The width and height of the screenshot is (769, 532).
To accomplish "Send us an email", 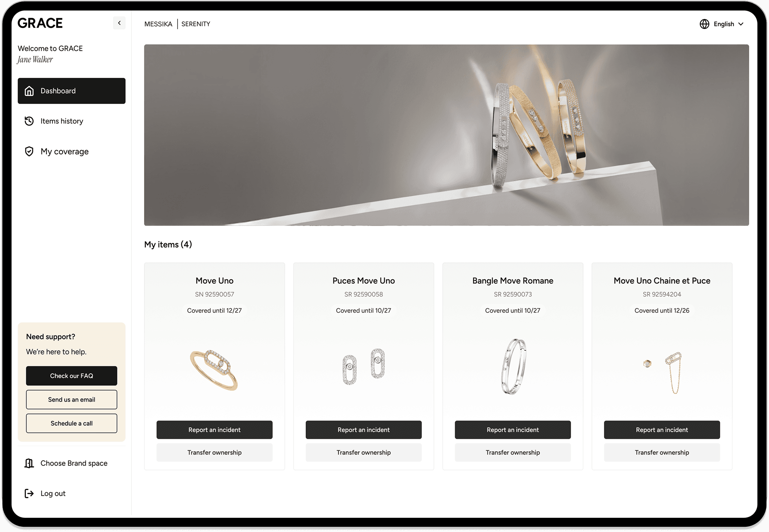I will click(x=71, y=400).
